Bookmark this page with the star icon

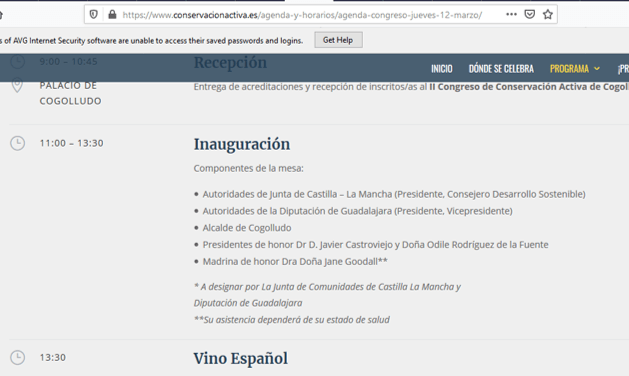coord(548,15)
